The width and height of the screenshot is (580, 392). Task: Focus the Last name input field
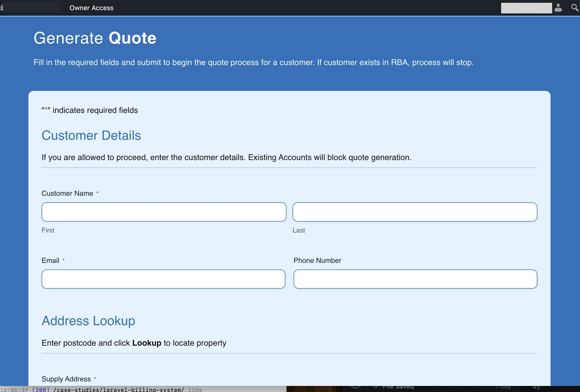[x=415, y=212]
